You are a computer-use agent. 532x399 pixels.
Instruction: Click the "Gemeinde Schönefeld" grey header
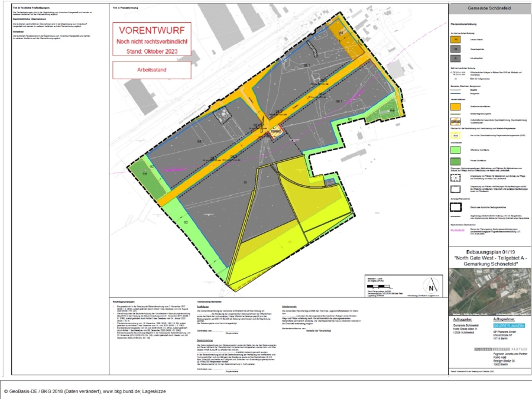click(489, 8)
